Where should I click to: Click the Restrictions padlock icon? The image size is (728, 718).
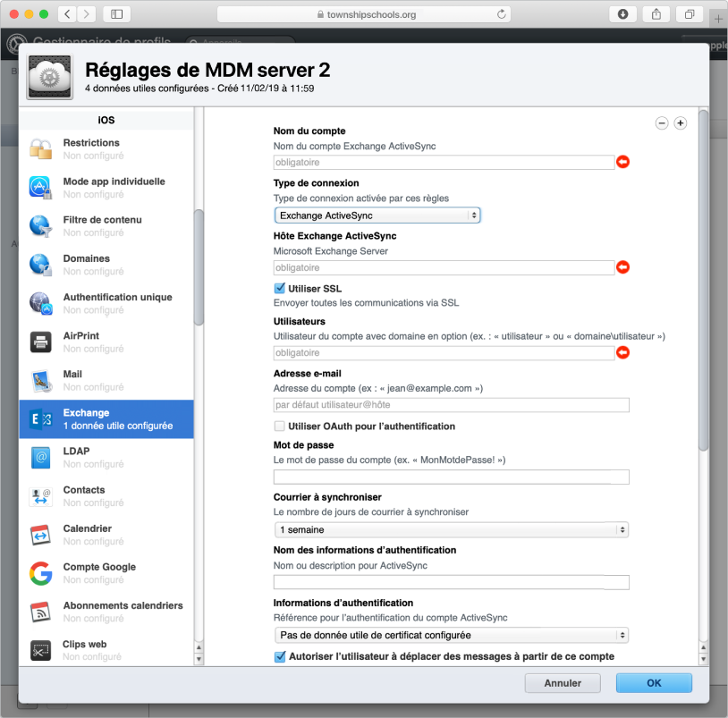(41, 149)
